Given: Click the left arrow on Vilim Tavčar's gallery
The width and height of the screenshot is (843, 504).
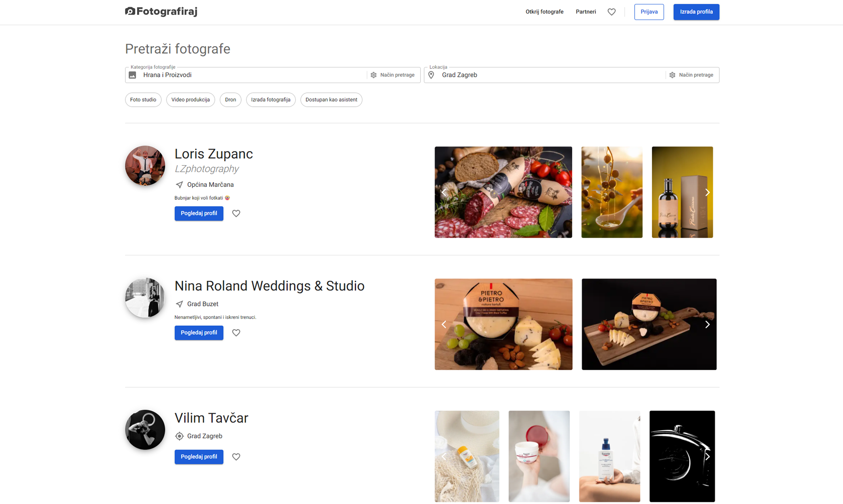Looking at the screenshot, I should pyautogui.click(x=444, y=457).
